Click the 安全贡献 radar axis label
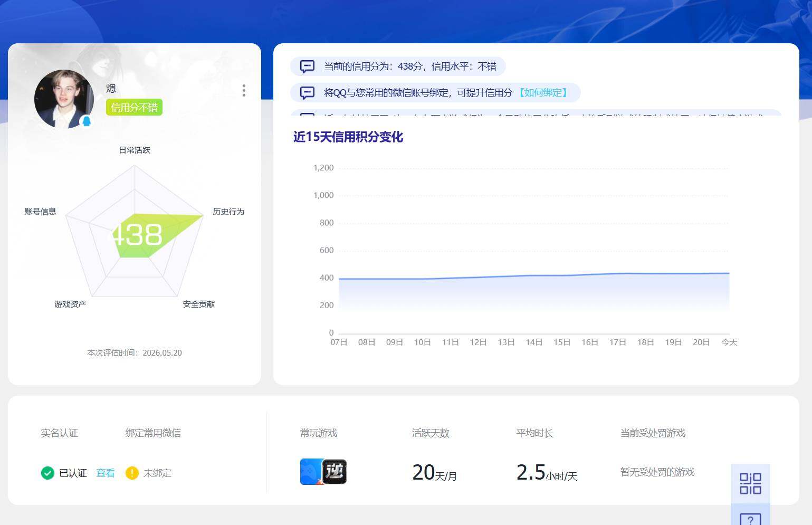Viewport: 812px width, 525px height. click(199, 304)
